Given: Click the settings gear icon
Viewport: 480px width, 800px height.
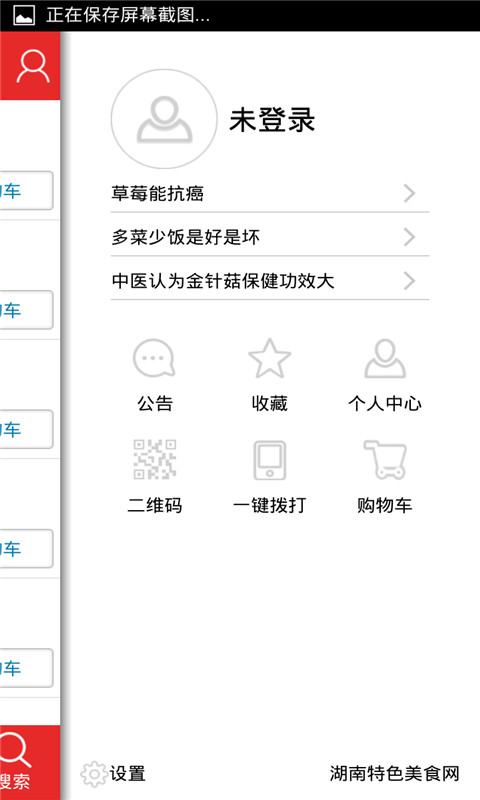Looking at the screenshot, I should click(x=94, y=774).
